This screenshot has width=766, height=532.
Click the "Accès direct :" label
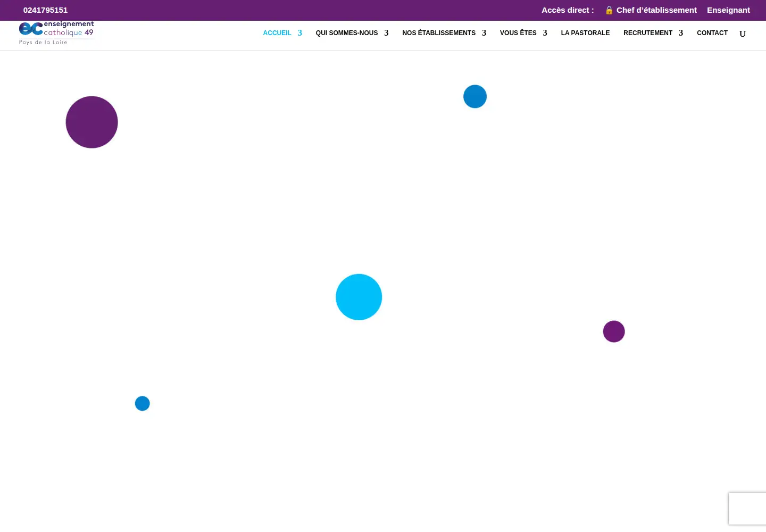click(x=568, y=10)
